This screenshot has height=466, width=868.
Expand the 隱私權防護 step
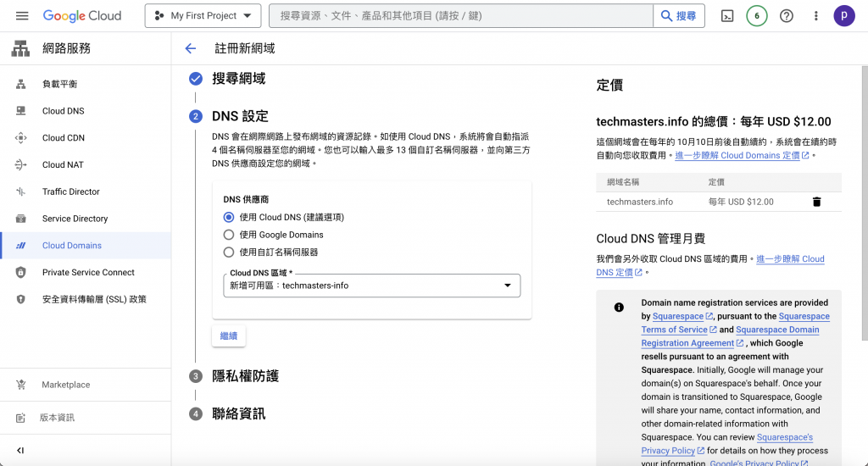point(245,376)
